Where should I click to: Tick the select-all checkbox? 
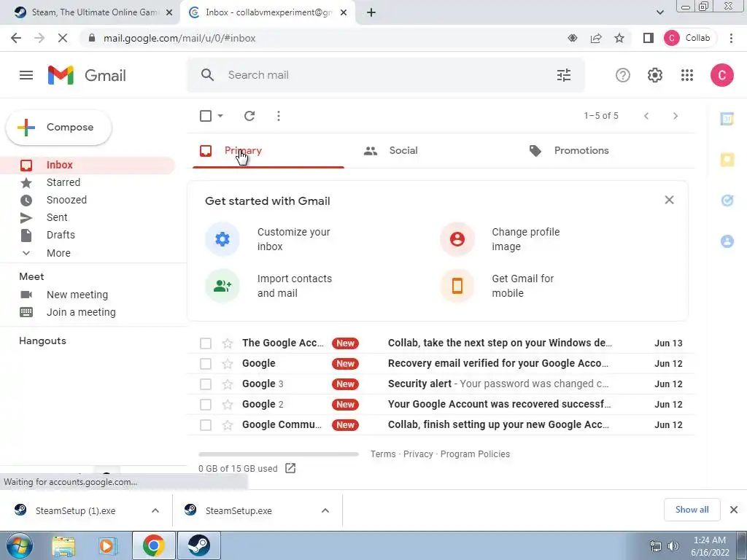click(205, 116)
